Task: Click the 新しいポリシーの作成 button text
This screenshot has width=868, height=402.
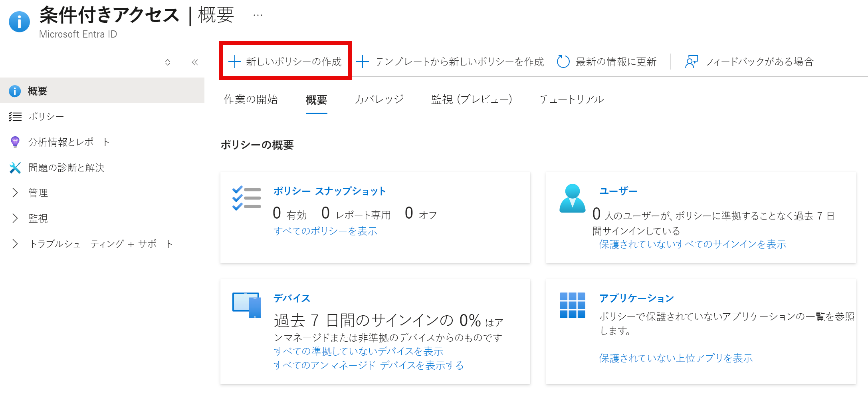Action: (294, 62)
